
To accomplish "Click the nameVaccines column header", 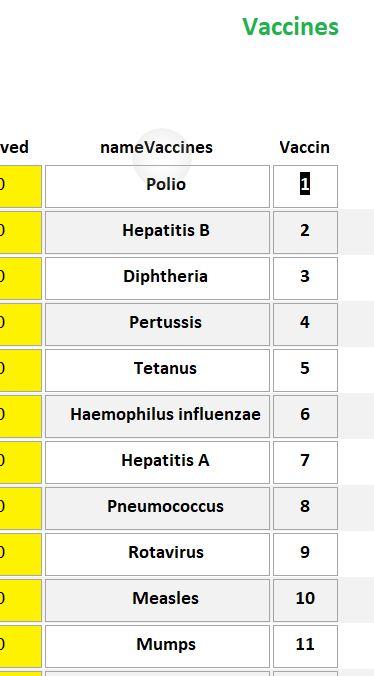I will [x=156, y=147].
